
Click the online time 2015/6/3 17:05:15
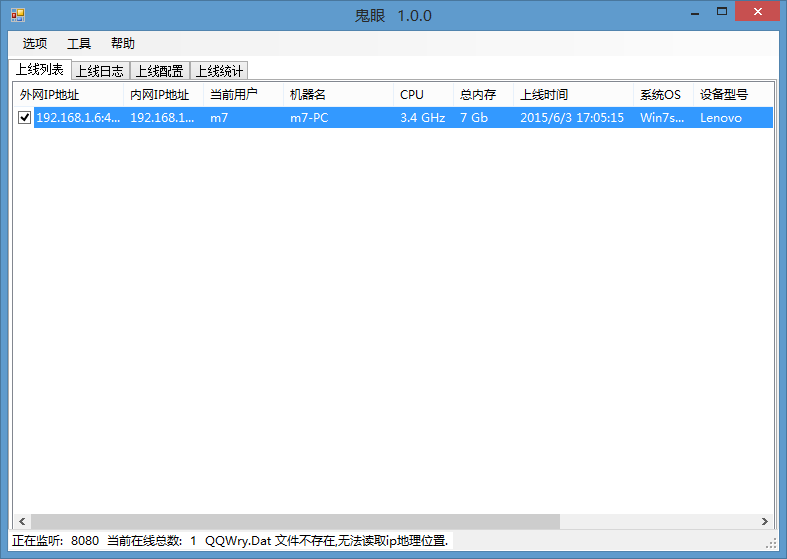tap(572, 118)
